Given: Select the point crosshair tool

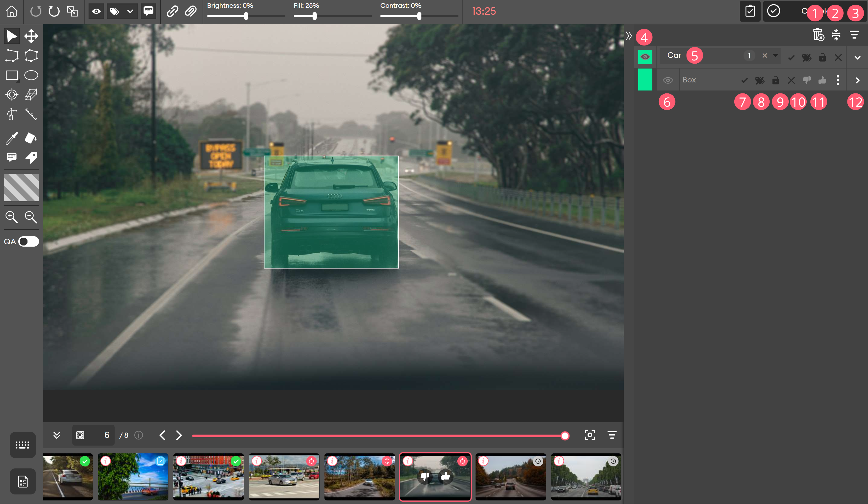Looking at the screenshot, I should point(12,95).
